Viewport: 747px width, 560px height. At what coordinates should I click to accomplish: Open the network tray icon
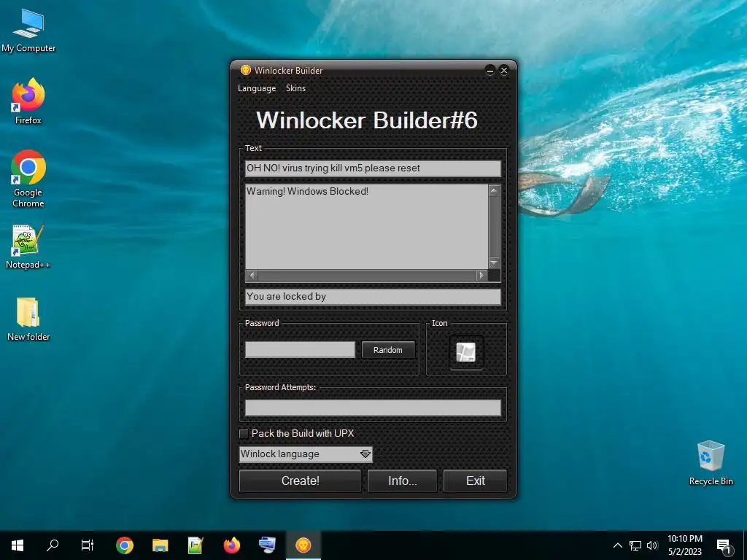coord(635,545)
